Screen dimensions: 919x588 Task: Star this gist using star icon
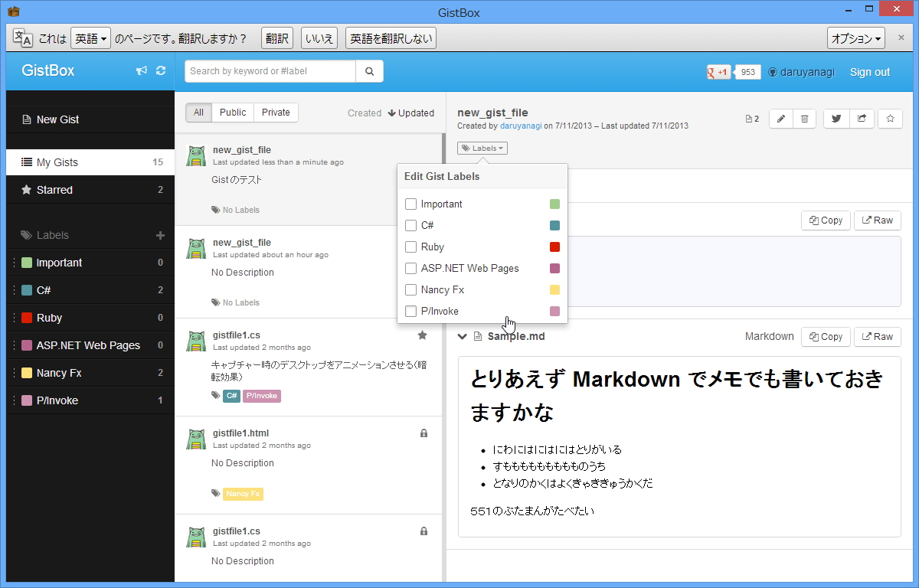pyautogui.click(x=891, y=119)
